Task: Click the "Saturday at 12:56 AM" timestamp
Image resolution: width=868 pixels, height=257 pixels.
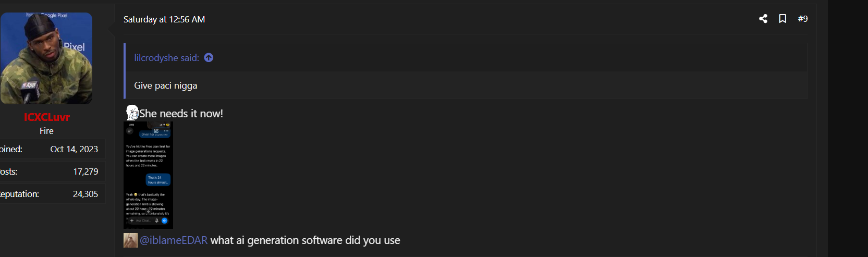Action: pos(164,19)
